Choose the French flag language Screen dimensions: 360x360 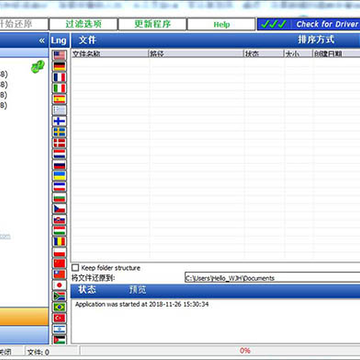[60, 77]
